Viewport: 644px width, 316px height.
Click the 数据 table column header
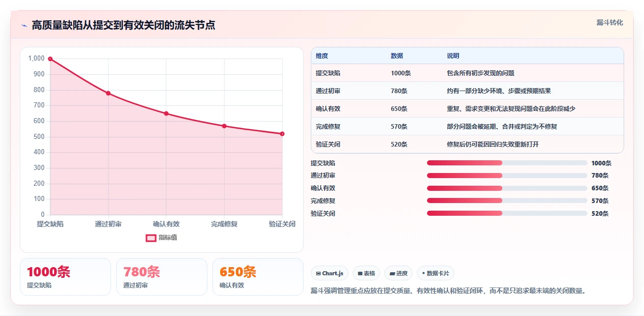pyautogui.click(x=397, y=55)
